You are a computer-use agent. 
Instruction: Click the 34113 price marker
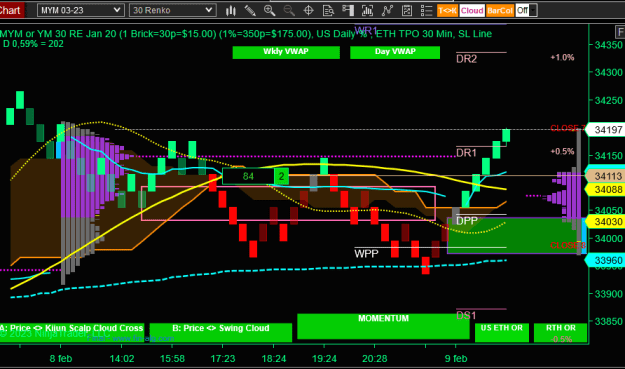point(605,176)
